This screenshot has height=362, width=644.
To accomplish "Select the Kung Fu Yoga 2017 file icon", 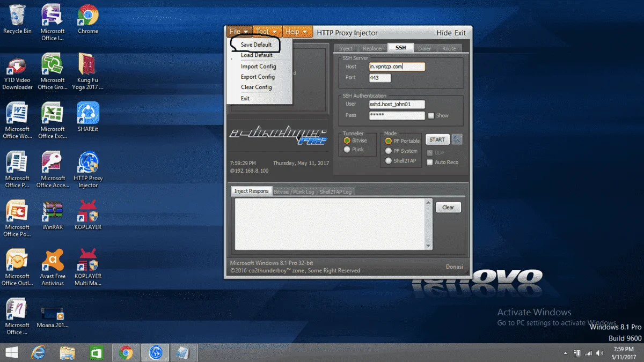I will (88, 71).
